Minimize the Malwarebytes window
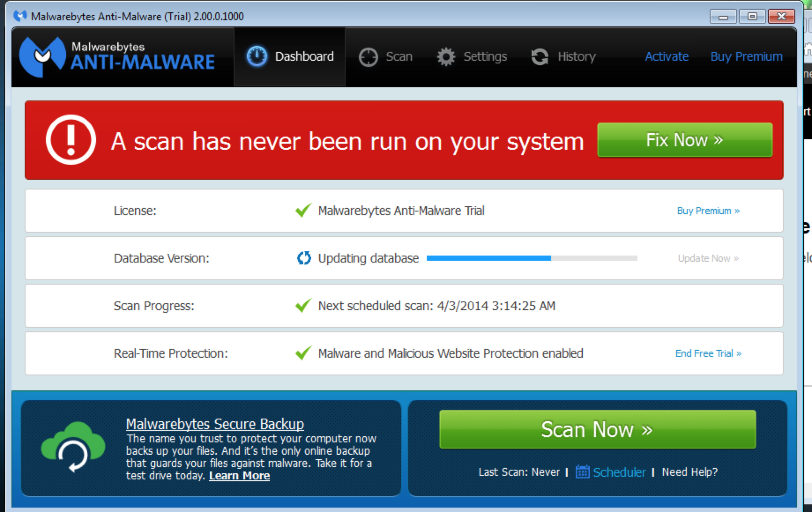Viewport: 812px width, 512px height. tap(723, 17)
